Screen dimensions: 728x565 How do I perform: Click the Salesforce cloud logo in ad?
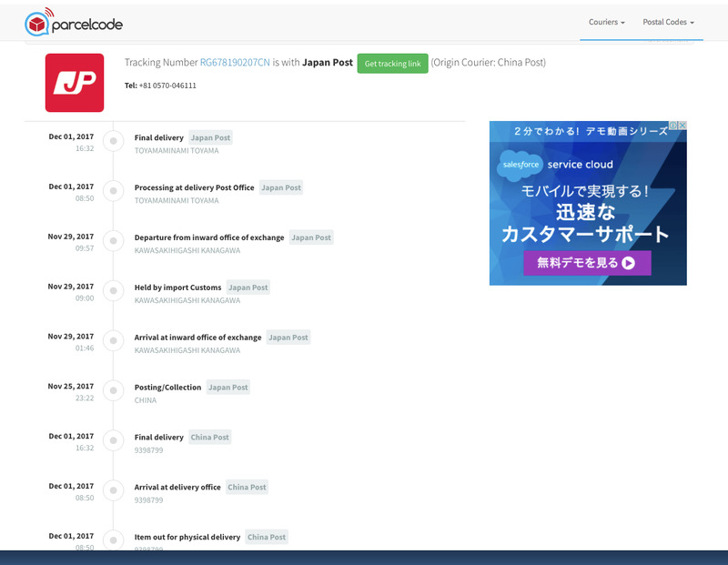coord(520,166)
